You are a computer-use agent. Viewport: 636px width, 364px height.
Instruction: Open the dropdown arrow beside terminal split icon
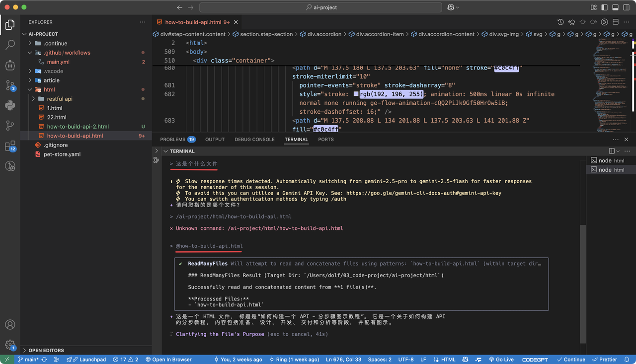(x=618, y=151)
